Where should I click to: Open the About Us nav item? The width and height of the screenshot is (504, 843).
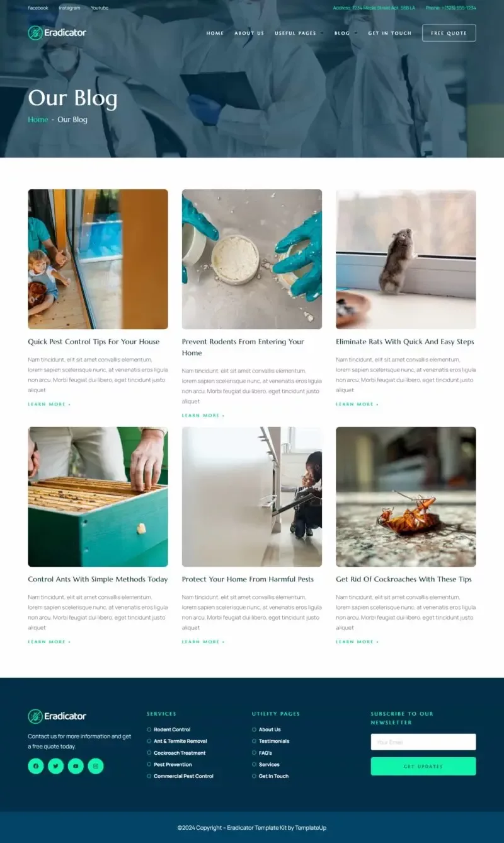point(249,33)
